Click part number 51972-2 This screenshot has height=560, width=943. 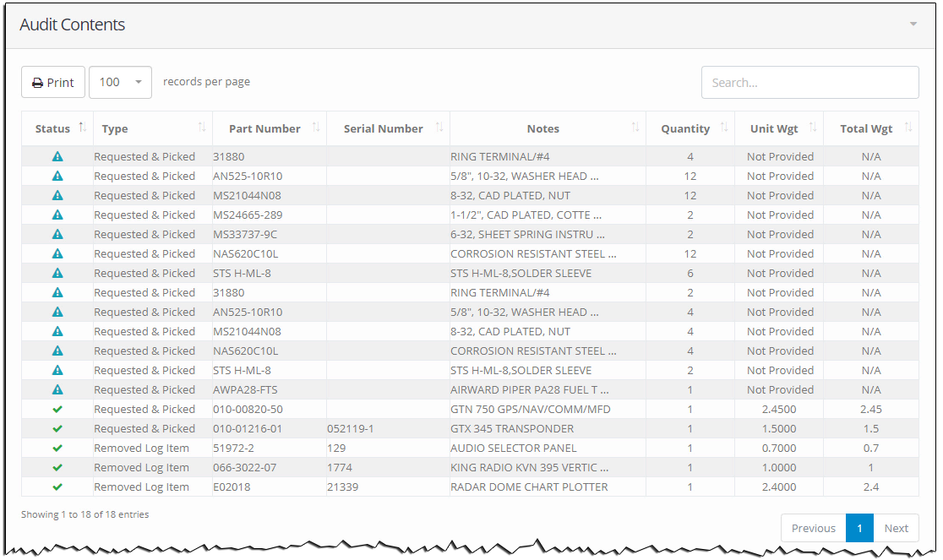tap(233, 449)
